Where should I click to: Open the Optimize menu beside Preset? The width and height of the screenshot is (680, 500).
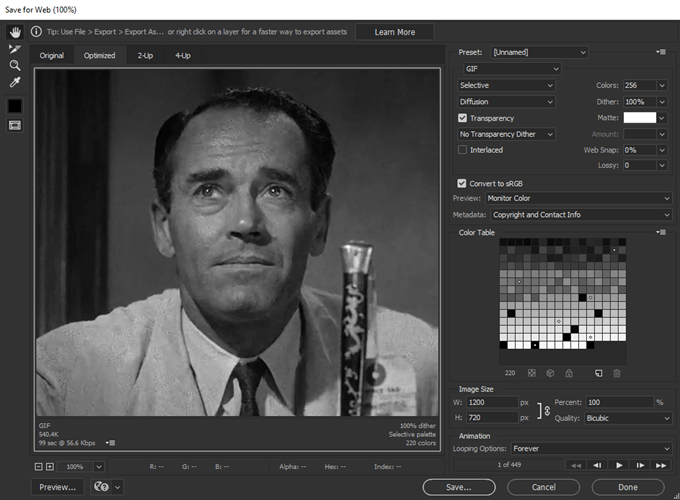coord(661,52)
